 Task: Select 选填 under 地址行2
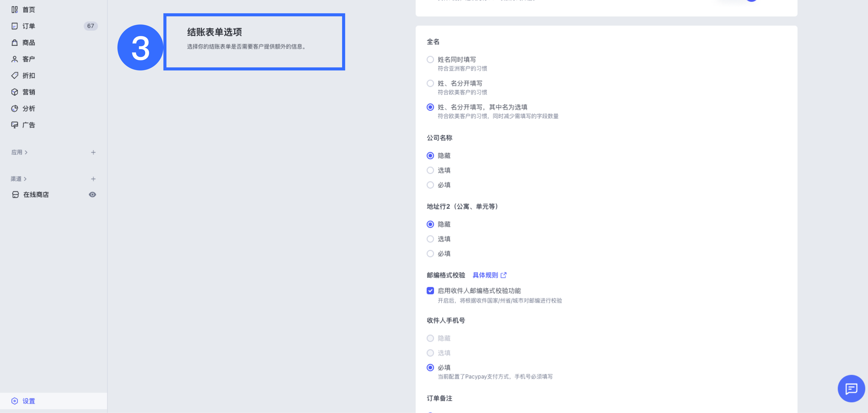(430, 239)
